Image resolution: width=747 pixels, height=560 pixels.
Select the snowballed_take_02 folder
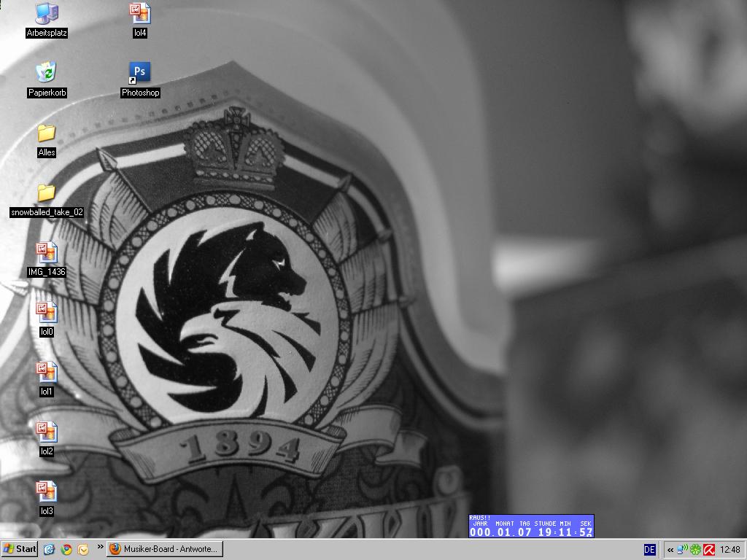47,200
